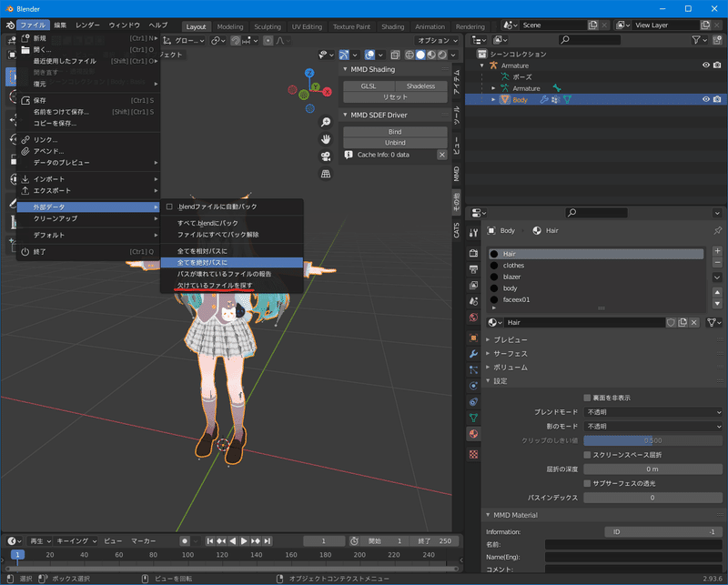Jump to the timeline's first frame
Image resolution: width=728 pixels, height=585 pixels.
(x=210, y=541)
